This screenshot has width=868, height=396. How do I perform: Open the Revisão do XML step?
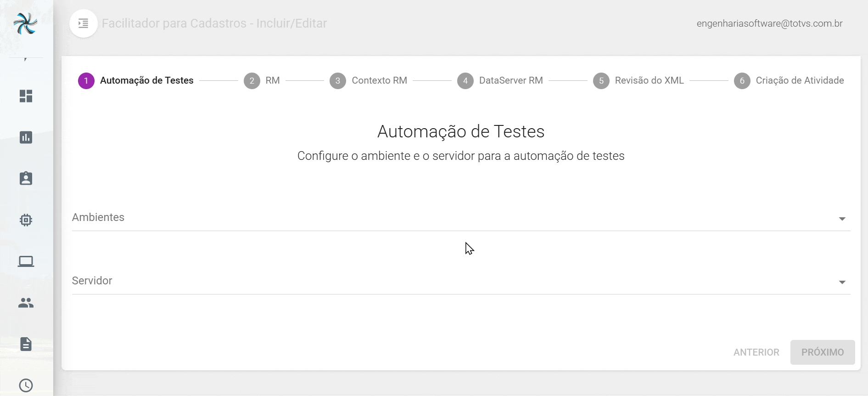[x=638, y=81]
